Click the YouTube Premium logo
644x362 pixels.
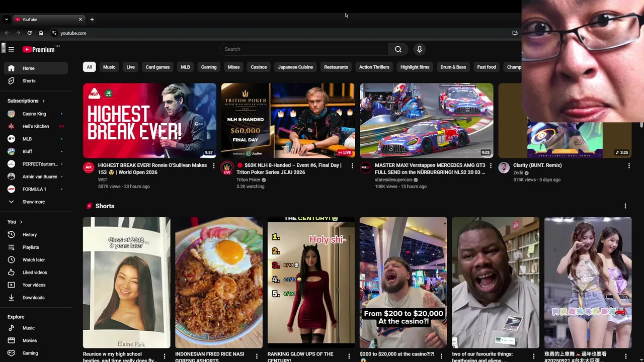click(x=39, y=49)
